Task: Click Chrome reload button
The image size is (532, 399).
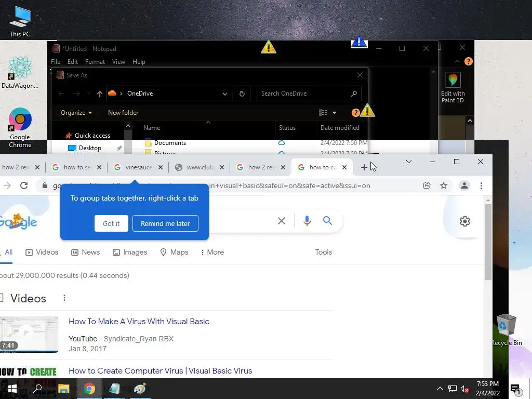Action: coord(24,185)
